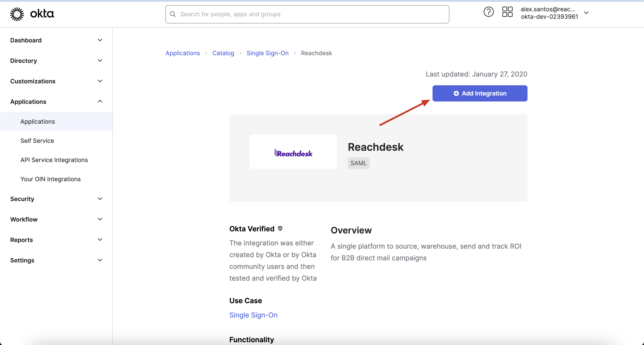Viewport: 644px width, 345px height.
Task: Open Your OIN Integrations
Action: click(50, 179)
